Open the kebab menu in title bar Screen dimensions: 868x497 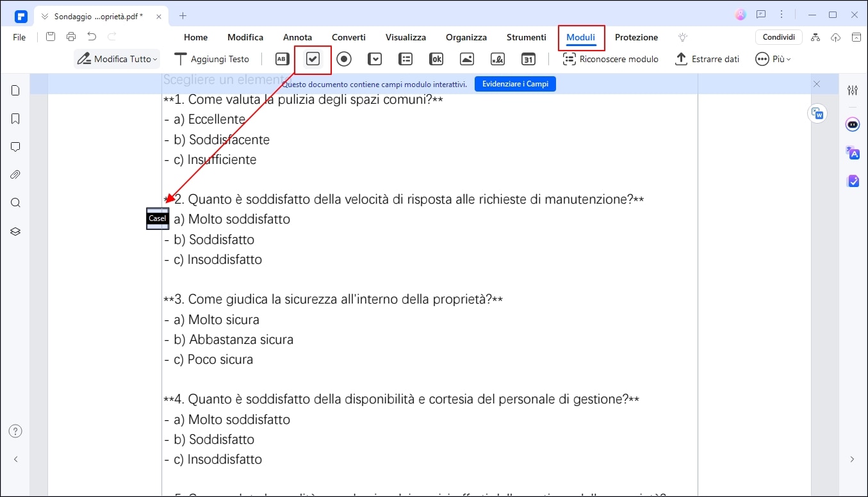click(x=782, y=15)
